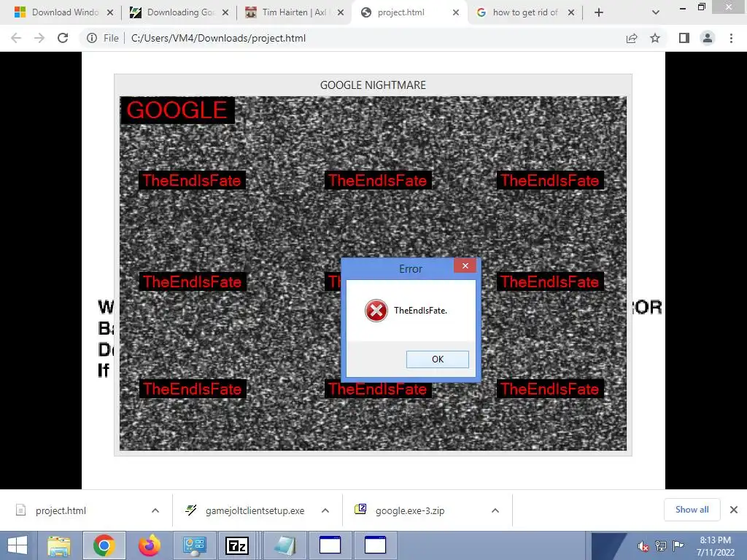The image size is (747, 560).
Task: Open the notepad-like taskbar icon
Action: (285, 545)
